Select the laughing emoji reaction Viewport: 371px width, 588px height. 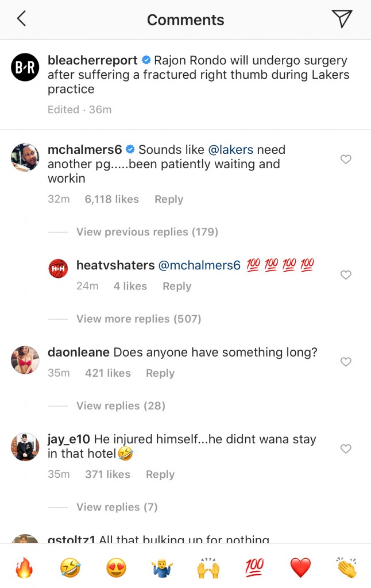pos(69,568)
